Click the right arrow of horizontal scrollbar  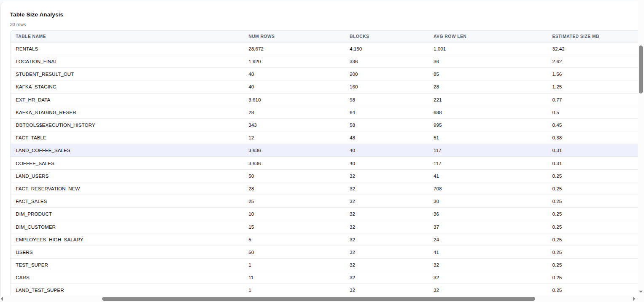click(x=634, y=299)
